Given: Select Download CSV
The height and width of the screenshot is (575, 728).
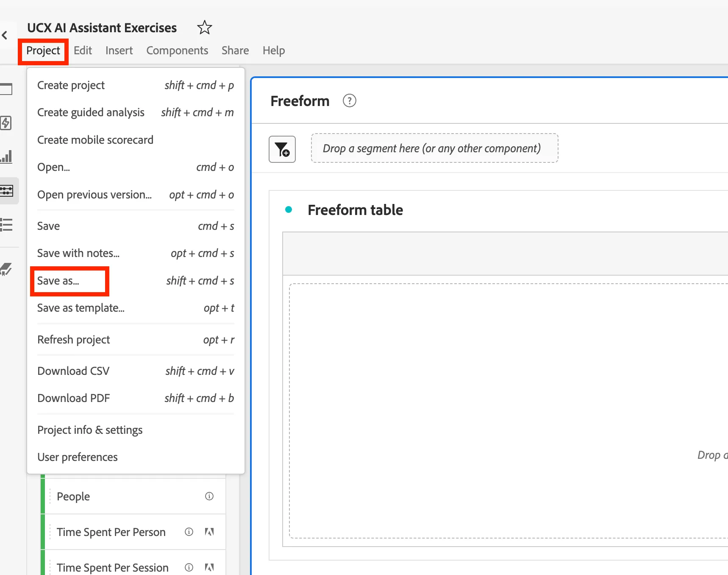Looking at the screenshot, I should click(x=136, y=371).
